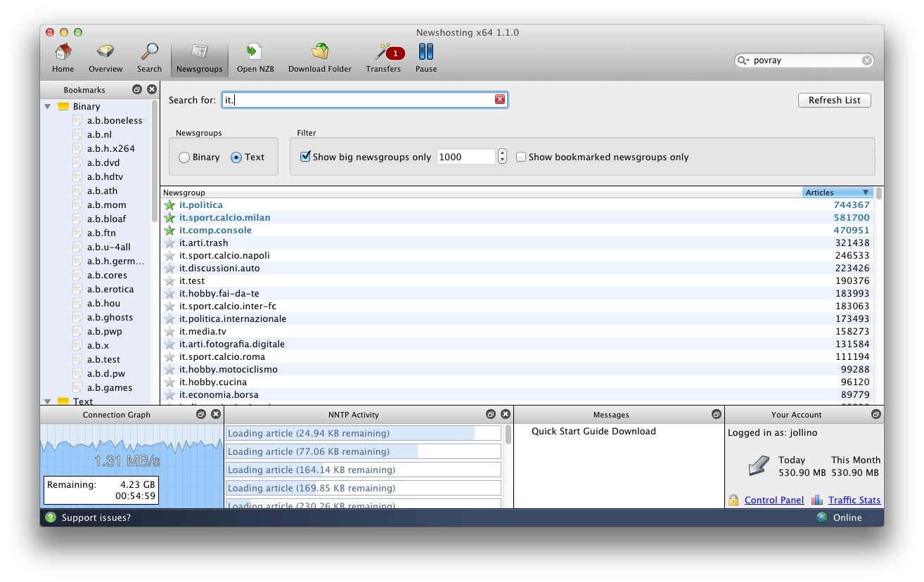
Task: Select the a.b.hdtv bookmark
Action: (105, 176)
